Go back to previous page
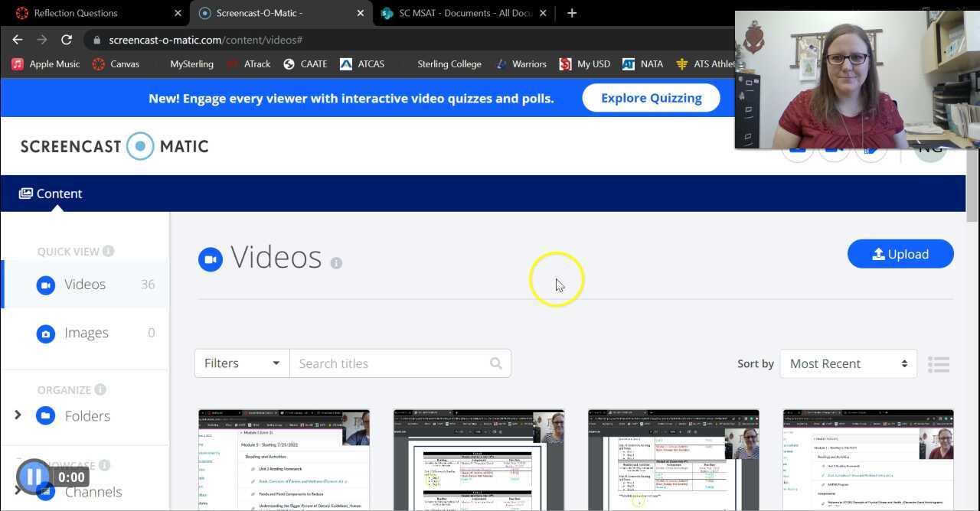The image size is (980, 511). (18, 40)
